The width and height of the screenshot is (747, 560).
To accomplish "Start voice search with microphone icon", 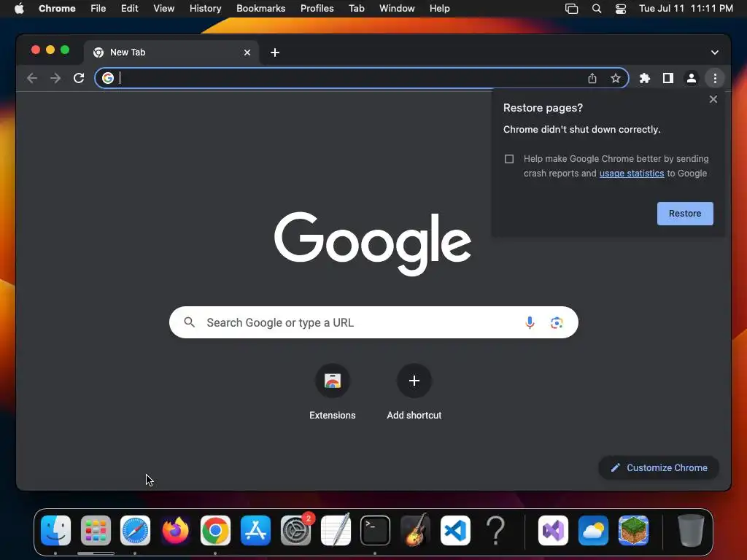I will 530,322.
